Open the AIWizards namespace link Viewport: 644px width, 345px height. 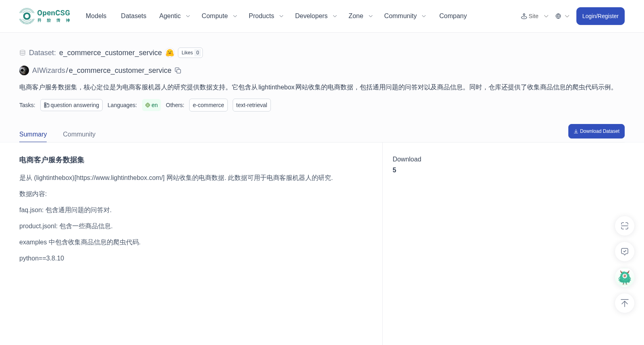point(49,70)
